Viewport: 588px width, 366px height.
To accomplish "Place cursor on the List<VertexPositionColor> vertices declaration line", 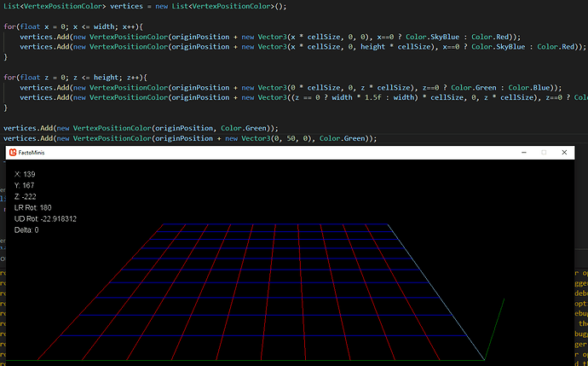I will click(145, 6).
